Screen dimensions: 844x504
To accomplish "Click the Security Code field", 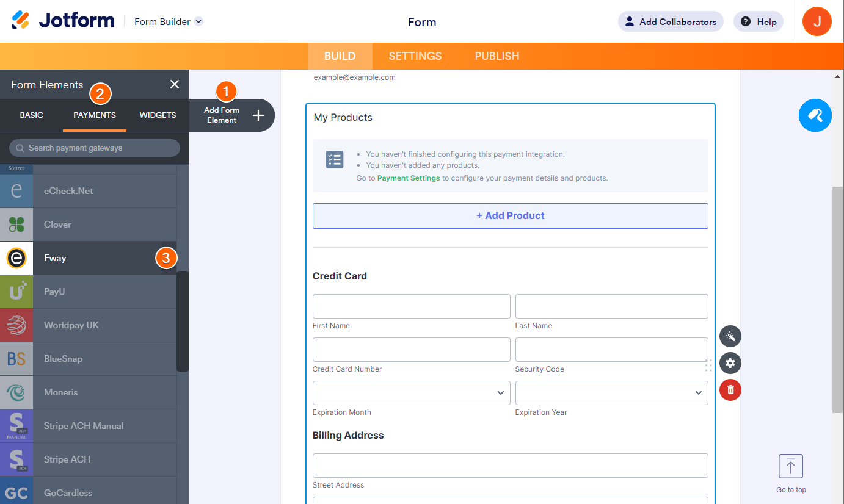I will coord(612,350).
